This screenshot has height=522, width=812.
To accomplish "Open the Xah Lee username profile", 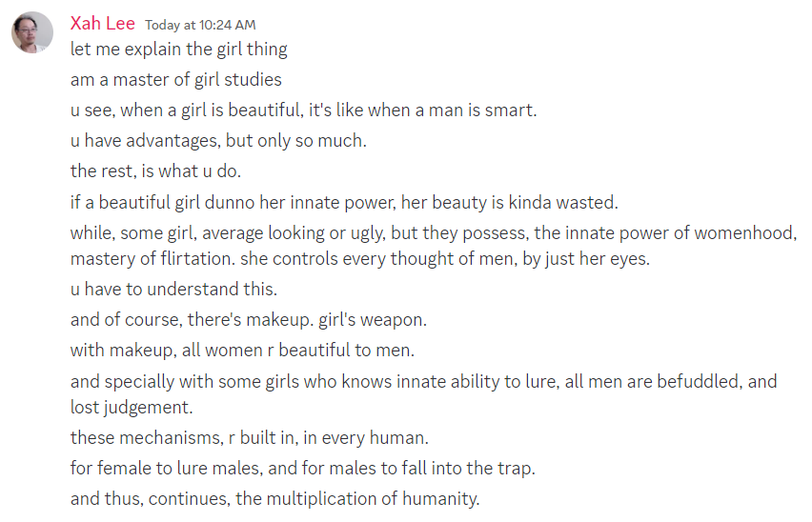I will pos(102,24).
